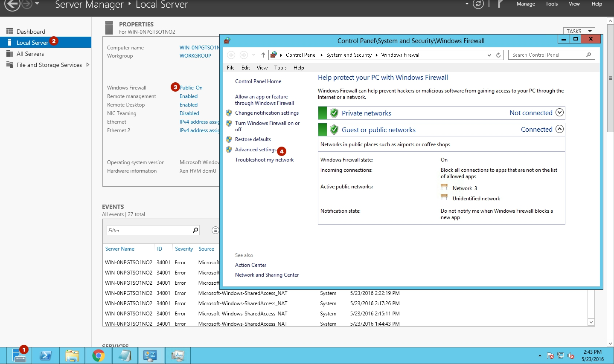Click the Server Manager refresh icon
The width and height of the screenshot is (614, 364).
click(478, 4)
